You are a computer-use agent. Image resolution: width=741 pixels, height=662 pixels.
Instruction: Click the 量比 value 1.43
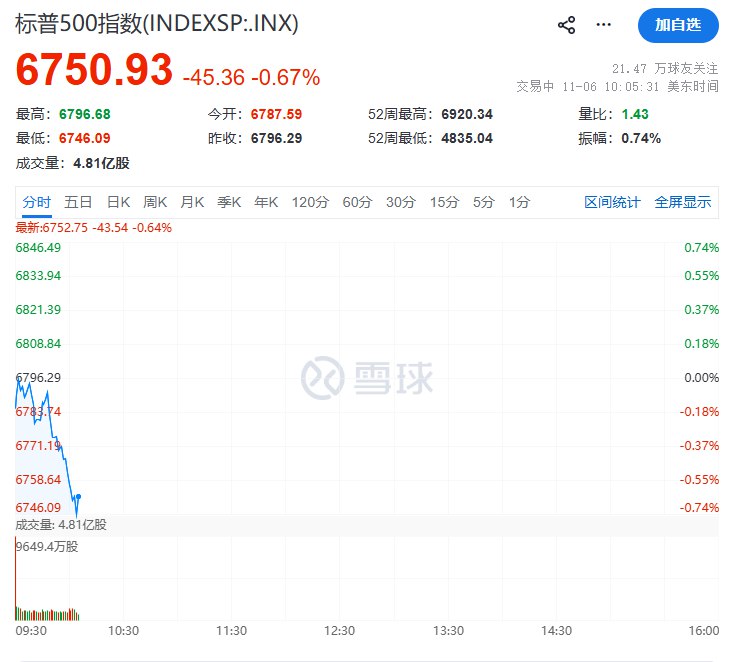635,114
